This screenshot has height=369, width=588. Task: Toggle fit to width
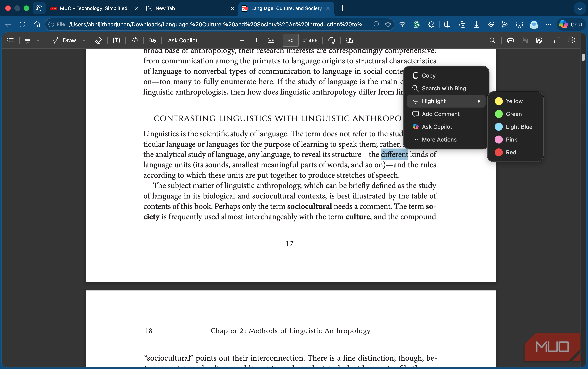coord(271,40)
